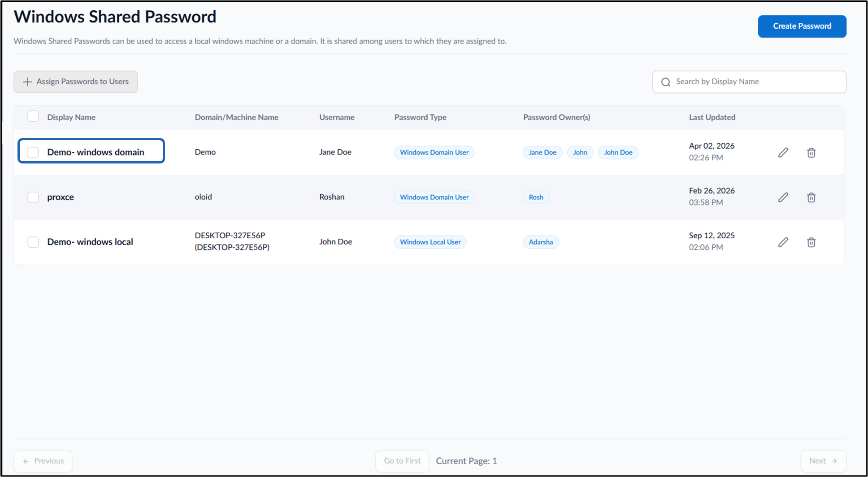The height and width of the screenshot is (477, 868).
Task: Click the search magnifier icon
Action: (x=666, y=82)
